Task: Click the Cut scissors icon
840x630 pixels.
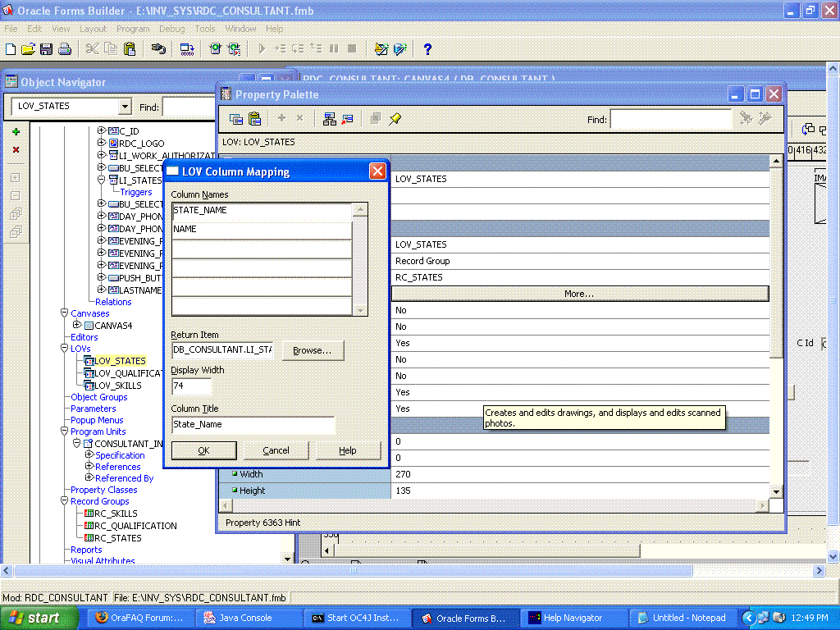Action: [x=92, y=49]
